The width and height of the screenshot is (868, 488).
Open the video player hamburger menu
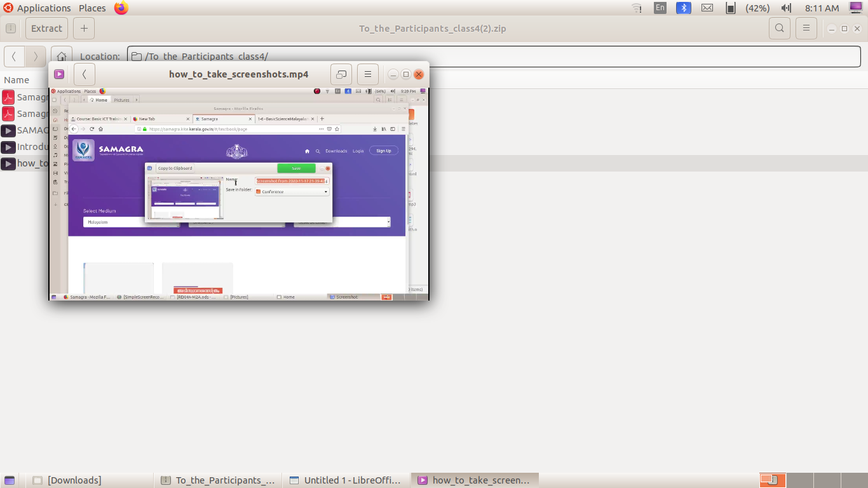[368, 74]
